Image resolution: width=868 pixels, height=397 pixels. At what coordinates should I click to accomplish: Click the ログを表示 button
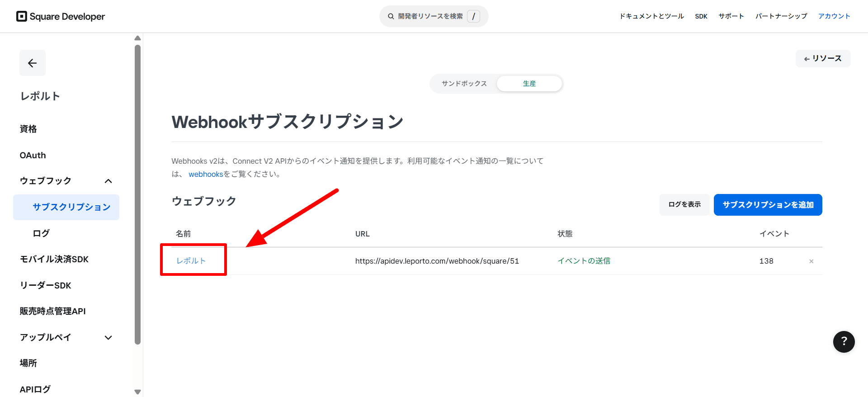pos(684,205)
